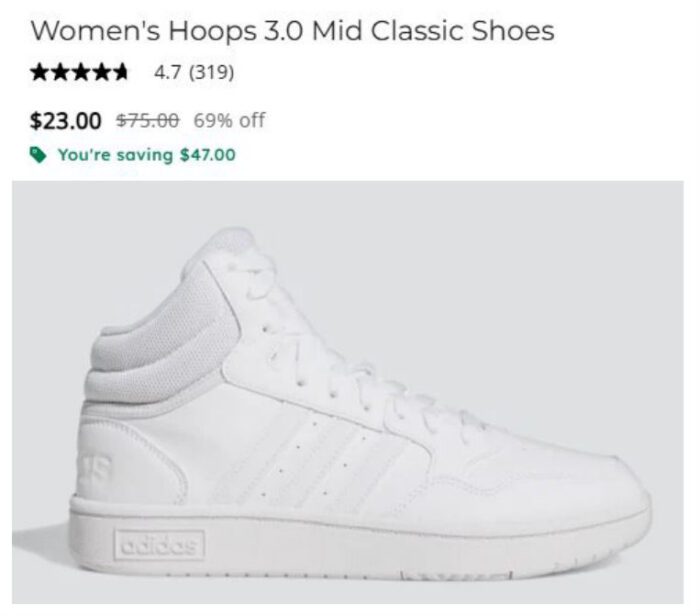Click the green savings tag icon
Viewport: 700px width, 616px height.
pyautogui.click(x=38, y=155)
